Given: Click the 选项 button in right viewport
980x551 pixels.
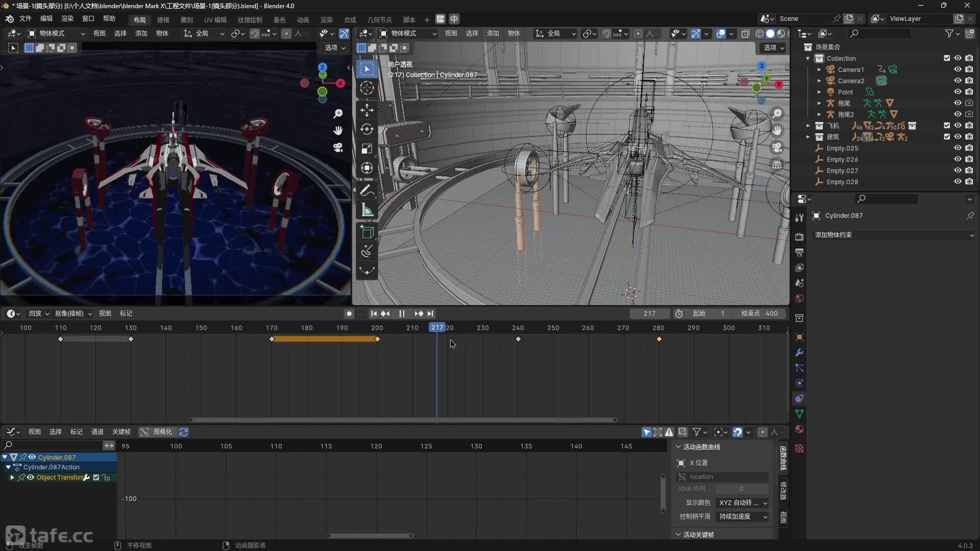Looking at the screenshot, I should pos(774,47).
